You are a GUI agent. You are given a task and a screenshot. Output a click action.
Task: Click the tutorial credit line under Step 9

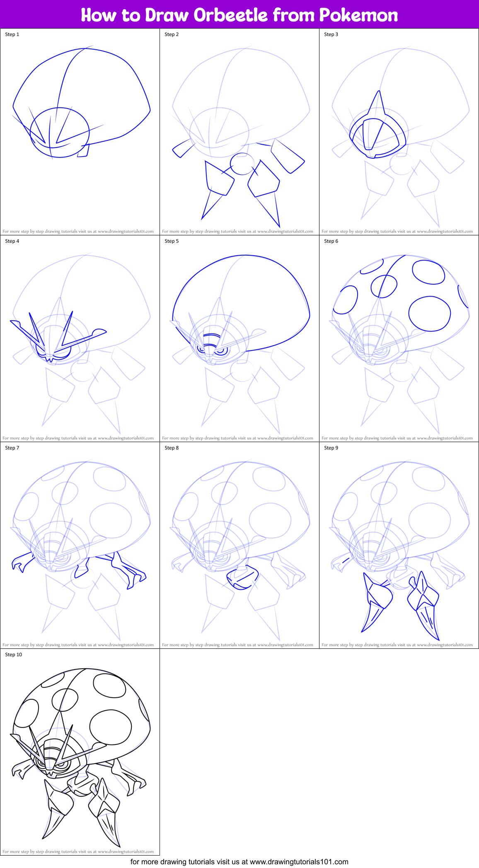(x=397, y=645)
